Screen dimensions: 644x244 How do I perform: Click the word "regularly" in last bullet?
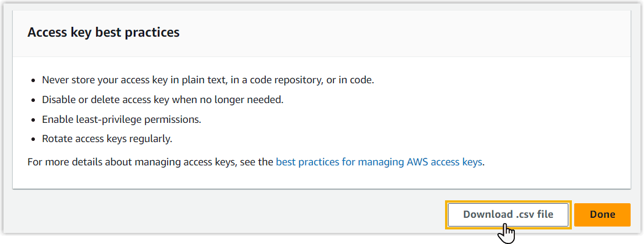click(x=150, y=139)
